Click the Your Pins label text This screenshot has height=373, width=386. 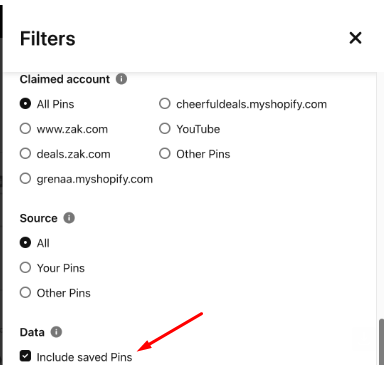click(x=61, y=268)
